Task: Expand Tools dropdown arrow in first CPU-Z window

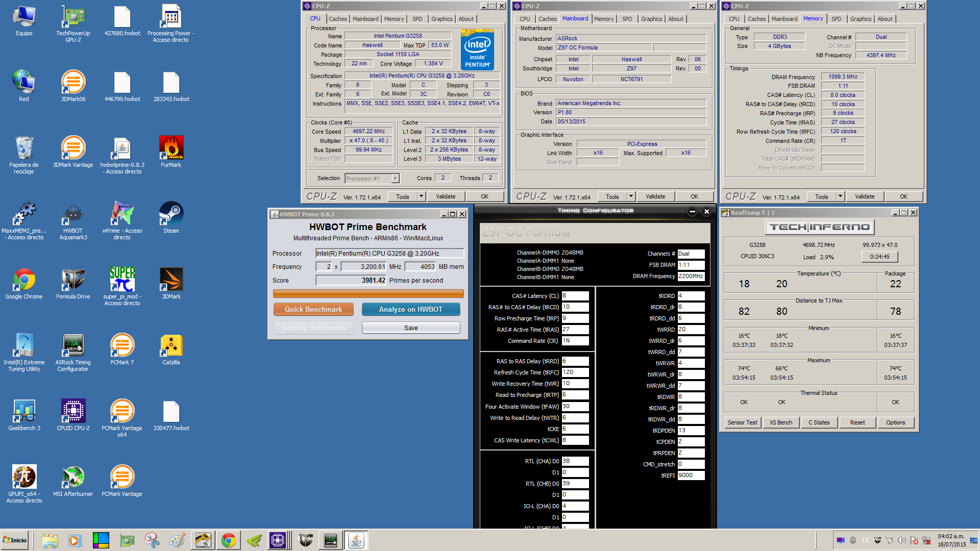Action: [x=421, y=196]
